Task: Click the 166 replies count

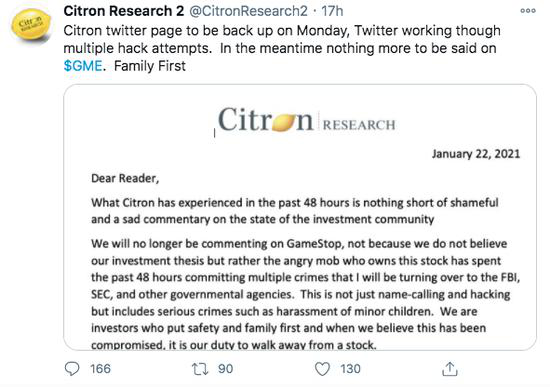Action: [100, 369]
